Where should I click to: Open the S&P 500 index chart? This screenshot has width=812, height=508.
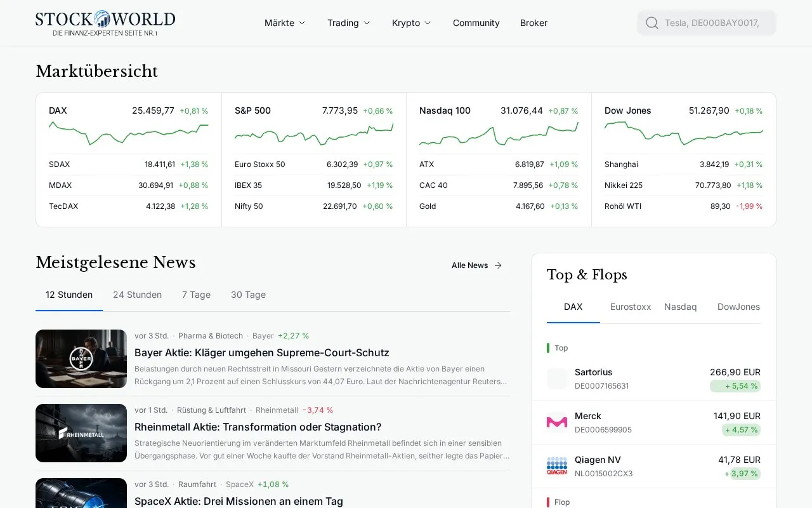pos(314,133)
